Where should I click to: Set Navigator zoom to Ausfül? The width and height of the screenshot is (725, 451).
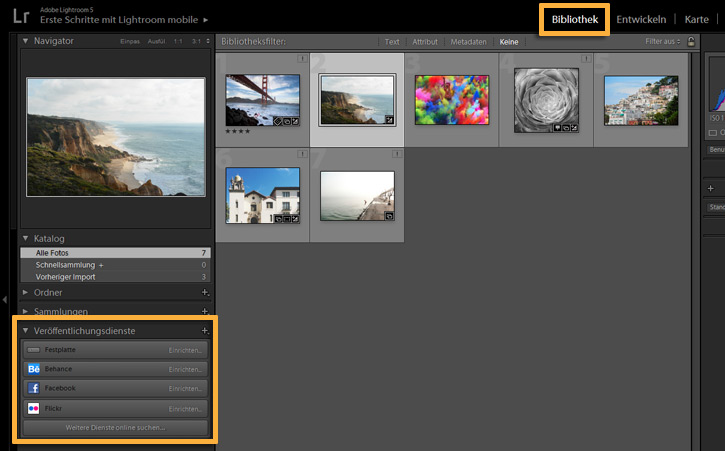click(x=156, y=41)
